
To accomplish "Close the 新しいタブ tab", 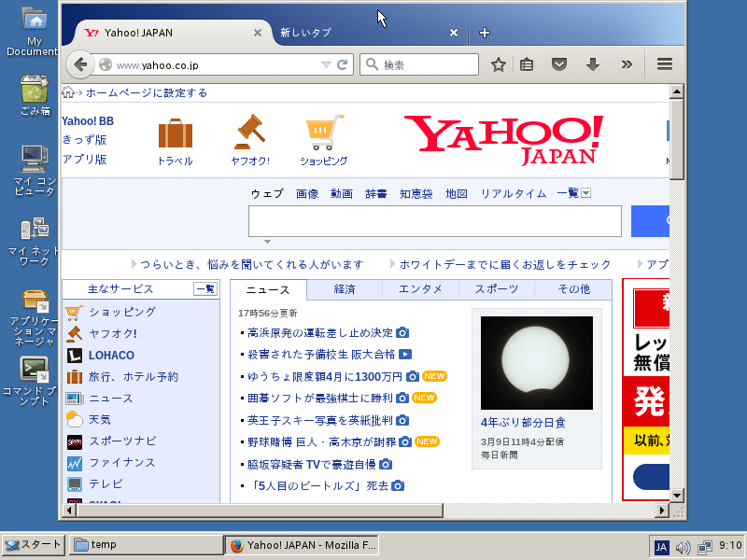I will pos(454,33).
